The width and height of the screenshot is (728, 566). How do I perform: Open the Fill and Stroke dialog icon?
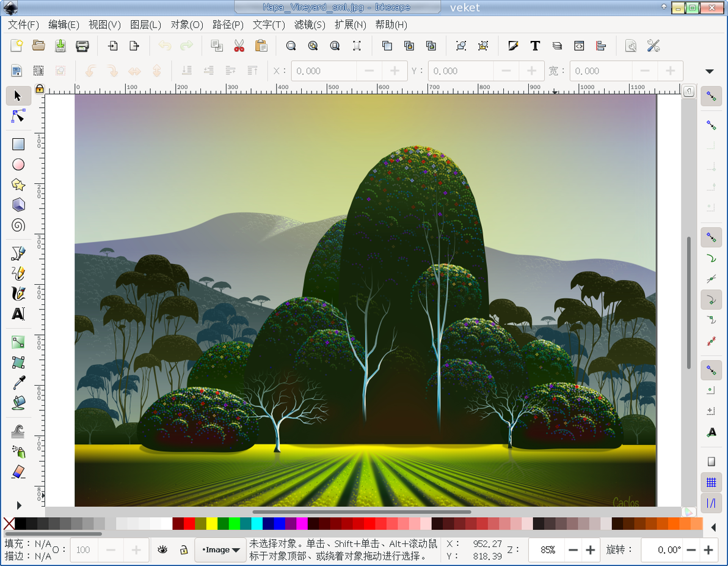click(513, 46)
